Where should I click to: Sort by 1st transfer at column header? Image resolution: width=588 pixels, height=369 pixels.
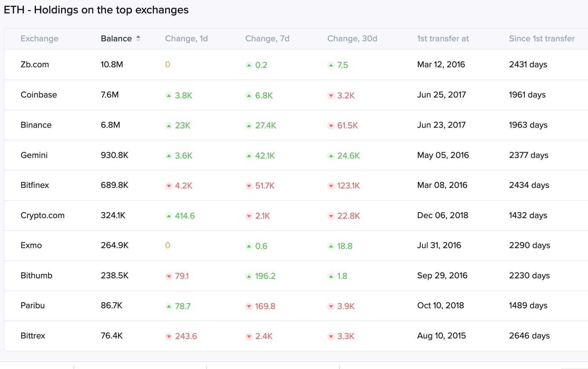(443, 39)
